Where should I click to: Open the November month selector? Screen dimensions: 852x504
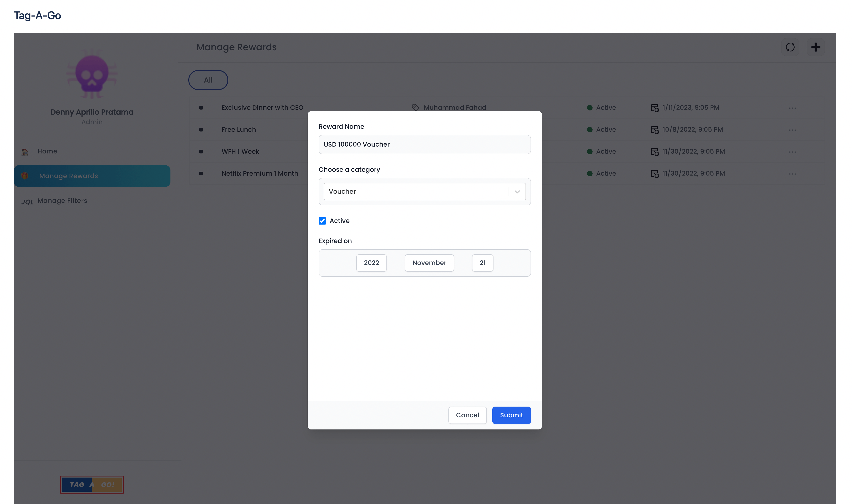tap(429, 263)
